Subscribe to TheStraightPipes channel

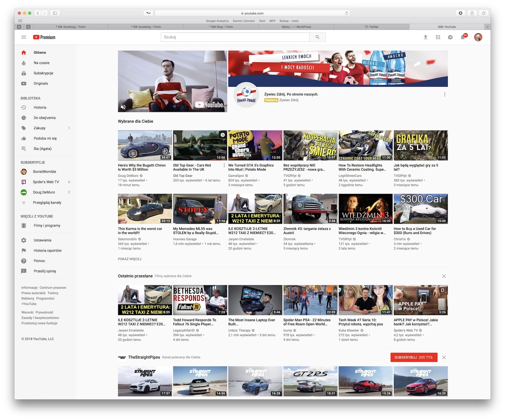click(414, 357)
